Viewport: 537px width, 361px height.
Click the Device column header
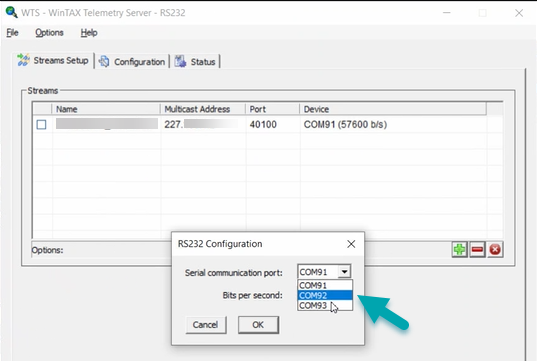click(393, 109)
